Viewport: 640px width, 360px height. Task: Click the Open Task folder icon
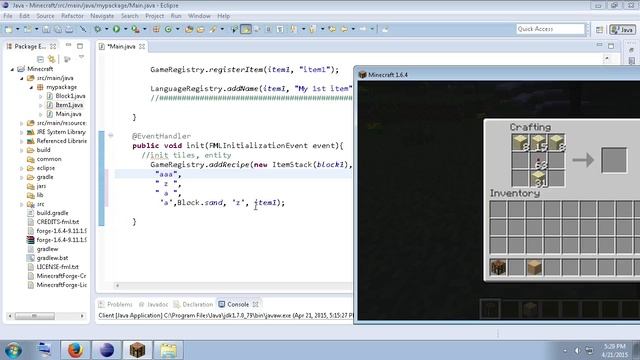[200, 29]
